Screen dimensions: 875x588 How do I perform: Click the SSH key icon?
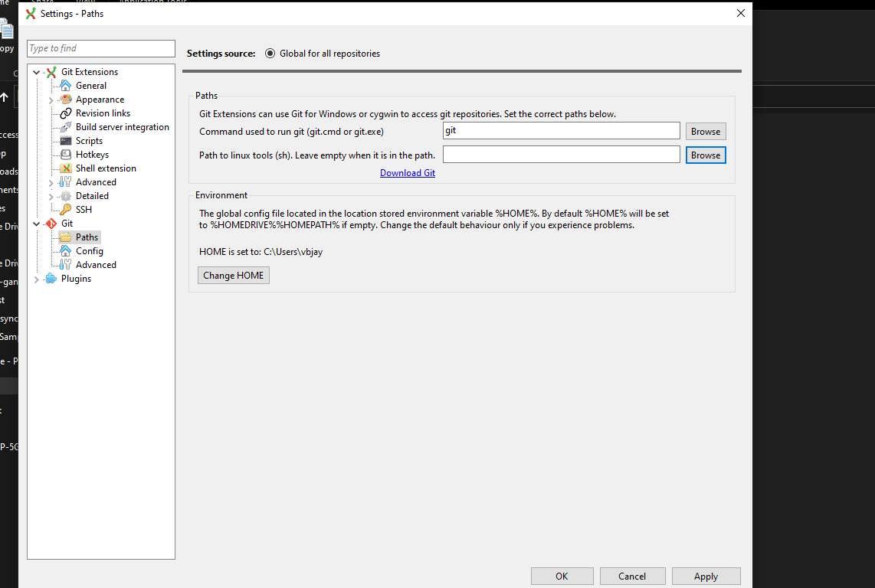click(x=66, y=209)
